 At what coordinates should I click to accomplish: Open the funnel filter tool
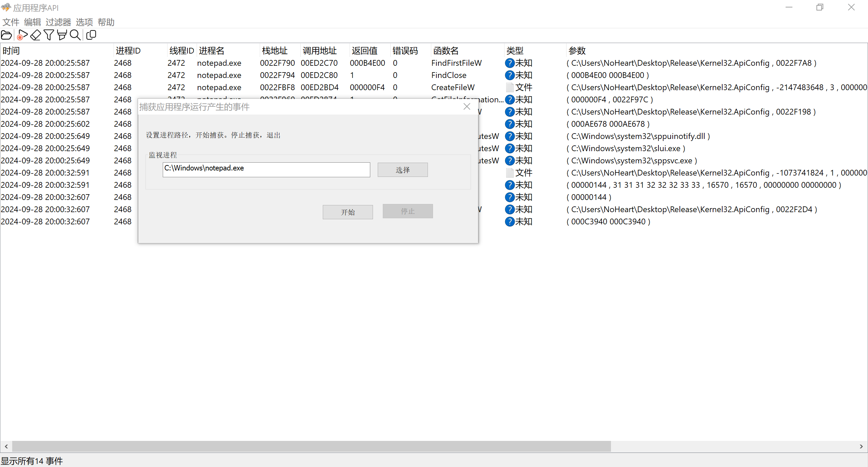click(x=49, y=35)
